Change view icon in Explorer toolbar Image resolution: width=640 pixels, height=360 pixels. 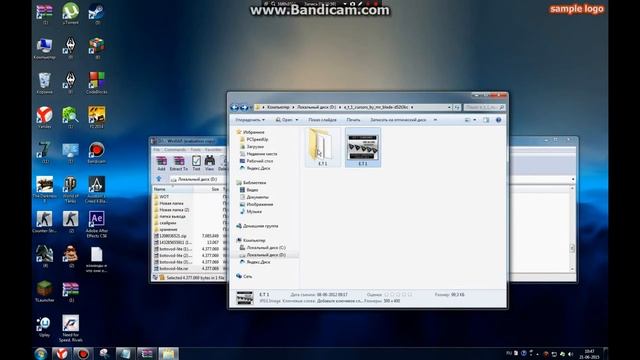pos(467,120)
